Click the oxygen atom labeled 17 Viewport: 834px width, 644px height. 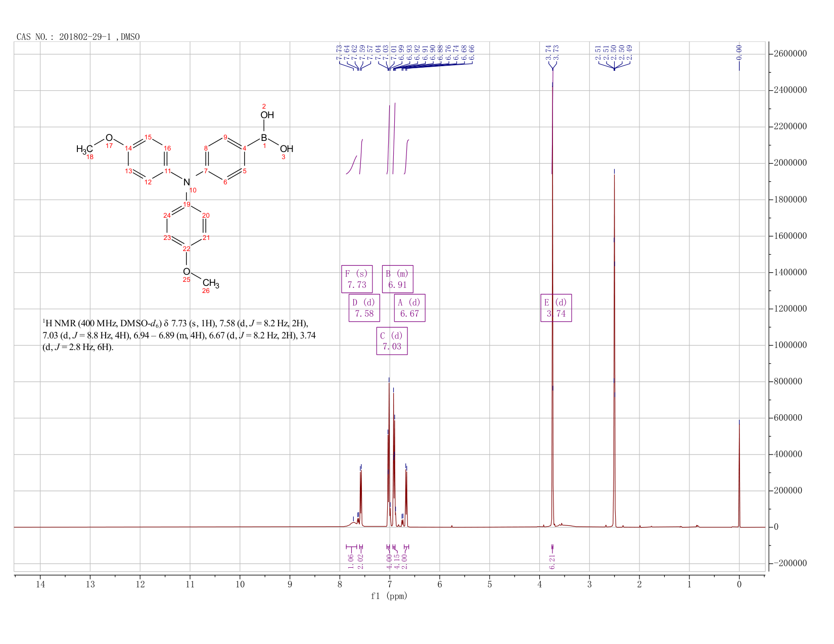coord(109,138)
